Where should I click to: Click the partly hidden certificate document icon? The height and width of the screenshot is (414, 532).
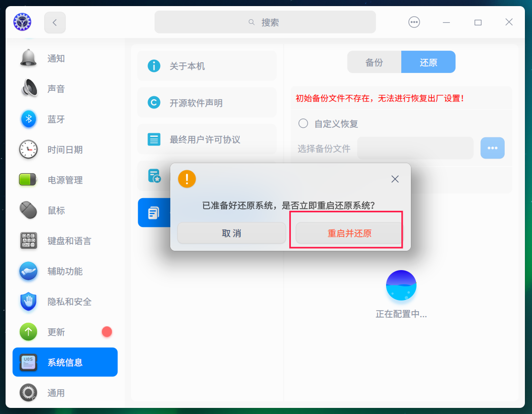pyautogui.click(x=155, y=176)
